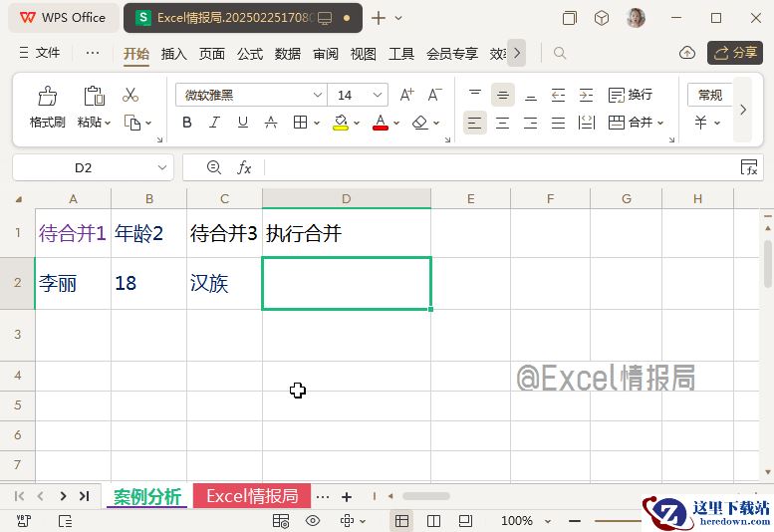Viewport: 774px width, 532px height.
Task: Center text horizontally
Action: coord(502,123)
